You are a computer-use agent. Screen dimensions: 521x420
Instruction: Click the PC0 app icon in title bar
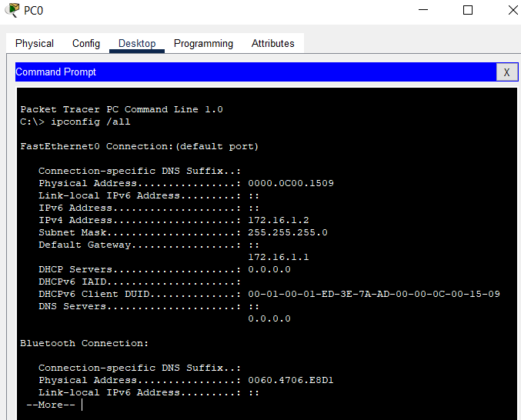[x=12, y=10]
